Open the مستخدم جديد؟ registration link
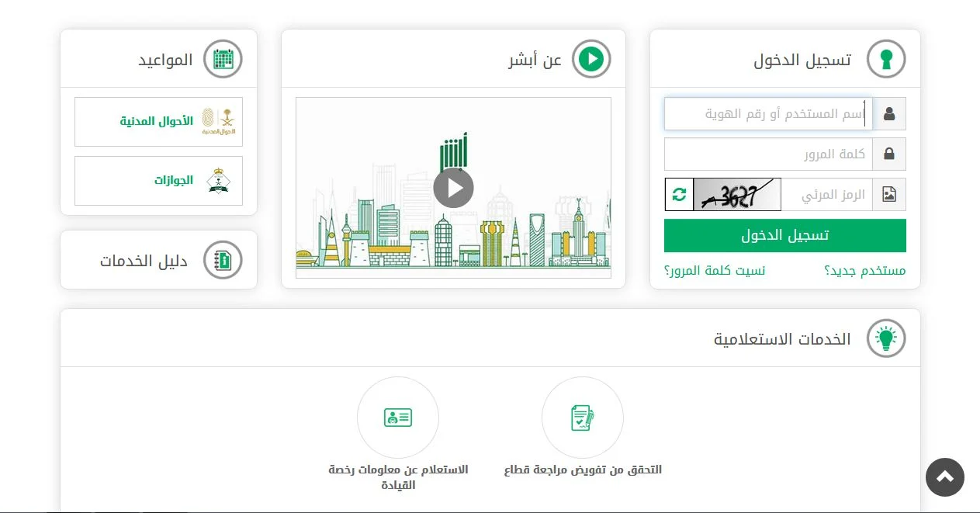This screenshot has height=513, width=980. pyautogui.click(x=864, y=271)
